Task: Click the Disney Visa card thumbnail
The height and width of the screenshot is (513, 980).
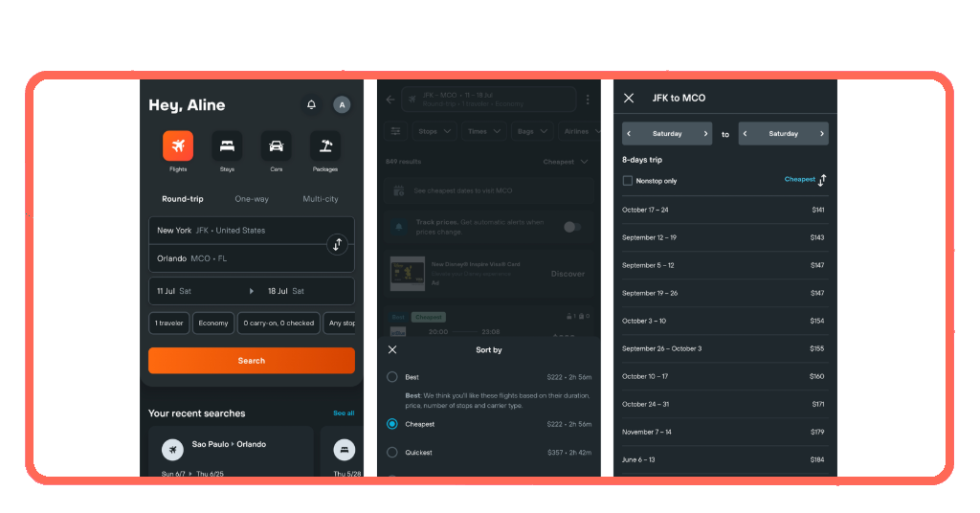Action: point(408,274)
